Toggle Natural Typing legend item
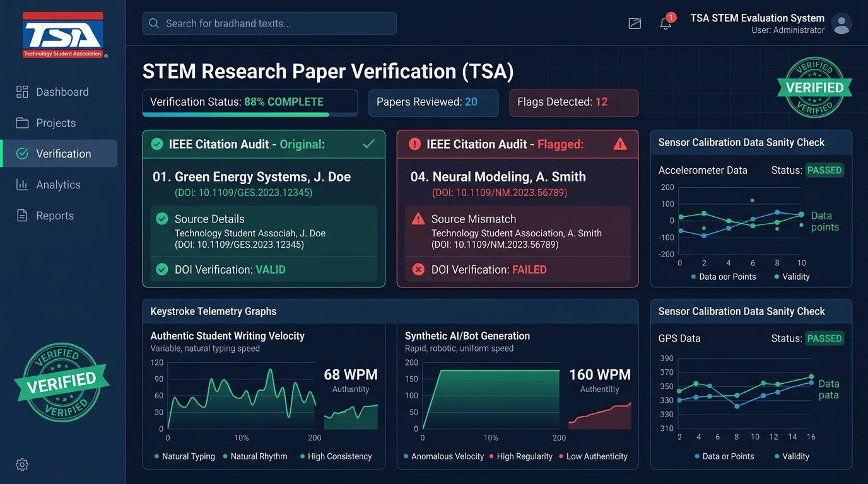 pos(184,456)
